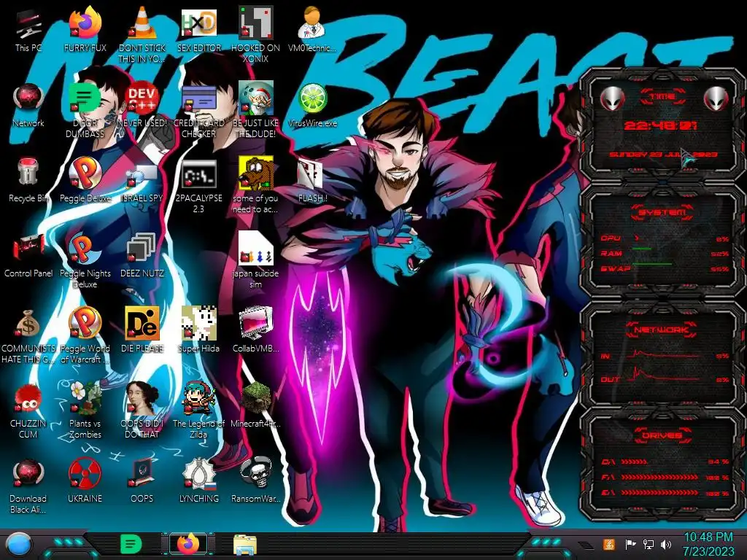
Task: Open File Explorer from the taskbar
Action: pyautogui.click(x=245, y=544)
